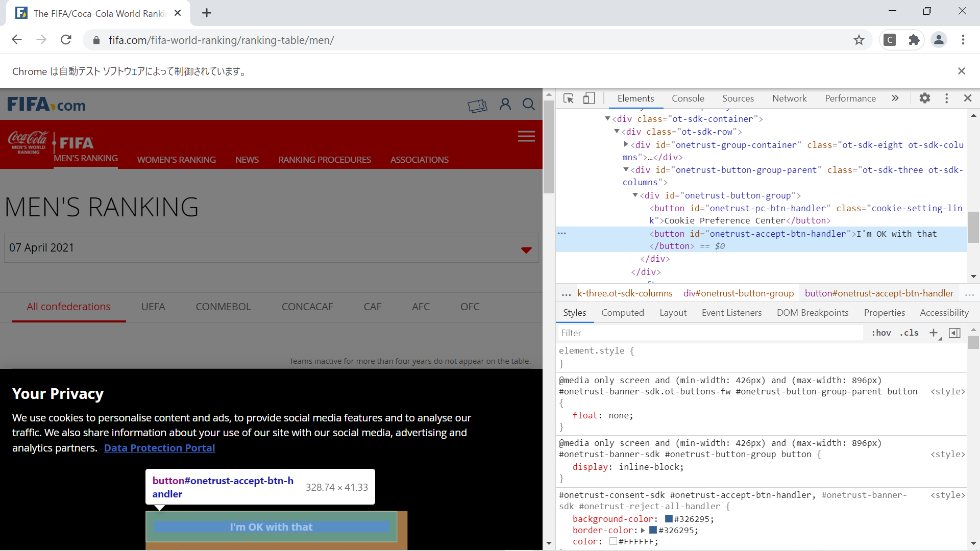Click the Elements panel tab in DevTools
Screen dimensions: 980x551
pos(635,98)
